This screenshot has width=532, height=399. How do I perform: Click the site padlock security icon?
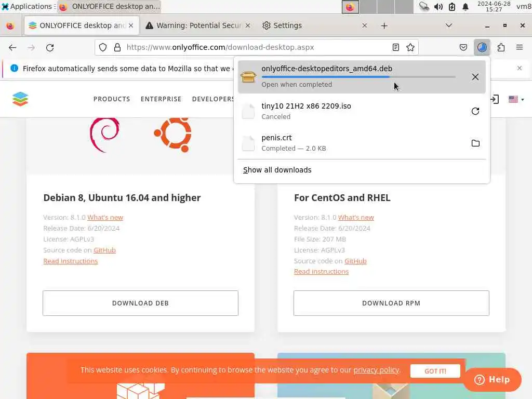(117, 47)
